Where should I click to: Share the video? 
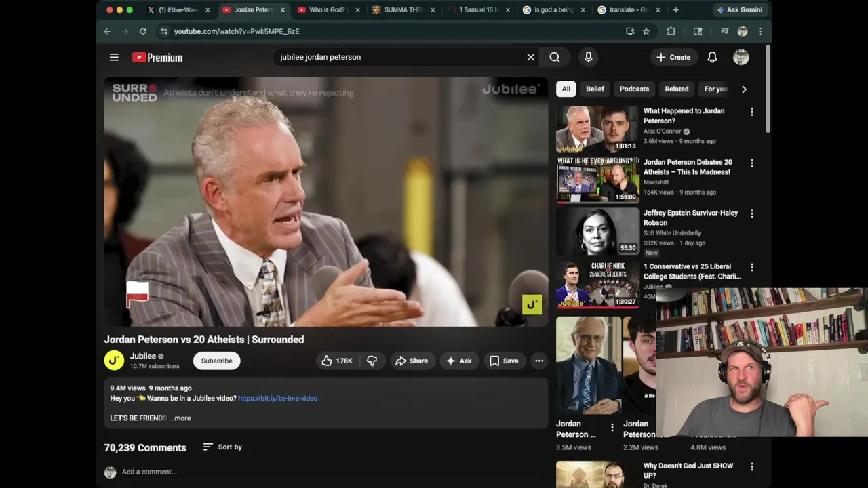412,361
